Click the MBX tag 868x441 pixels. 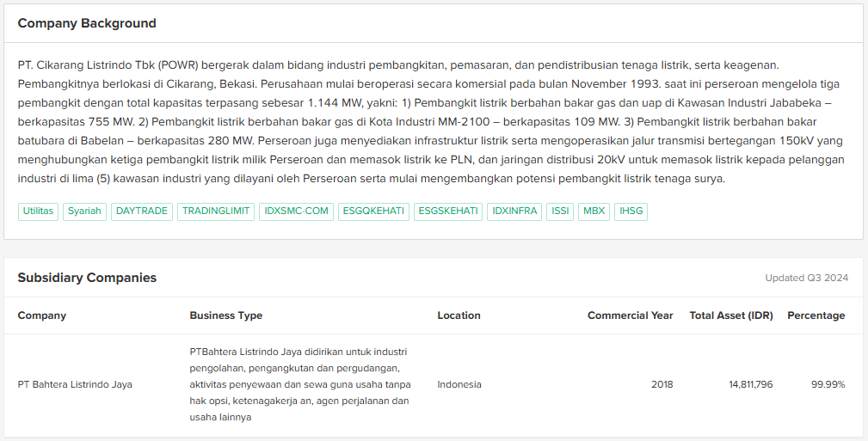pyautogui.click(x=594, y=211)
